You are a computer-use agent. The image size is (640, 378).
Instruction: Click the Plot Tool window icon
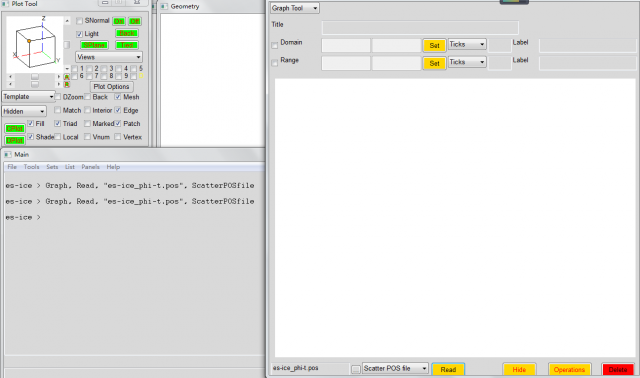tap(5, 4)
